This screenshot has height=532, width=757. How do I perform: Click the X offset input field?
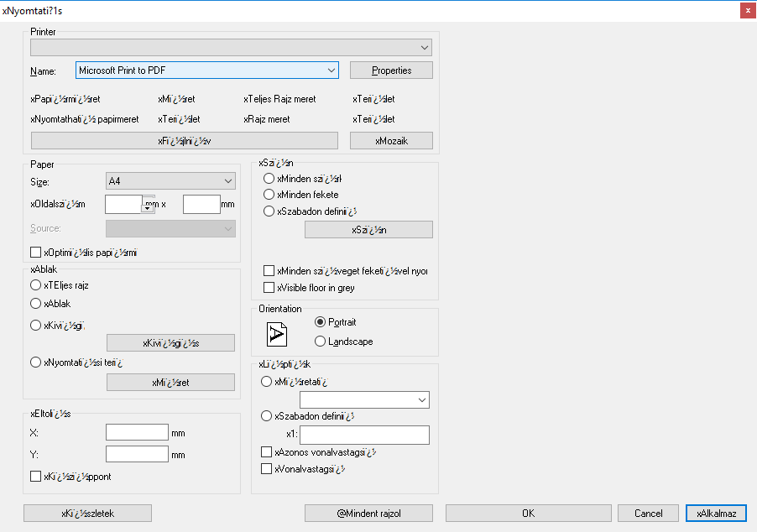point(138,433)
